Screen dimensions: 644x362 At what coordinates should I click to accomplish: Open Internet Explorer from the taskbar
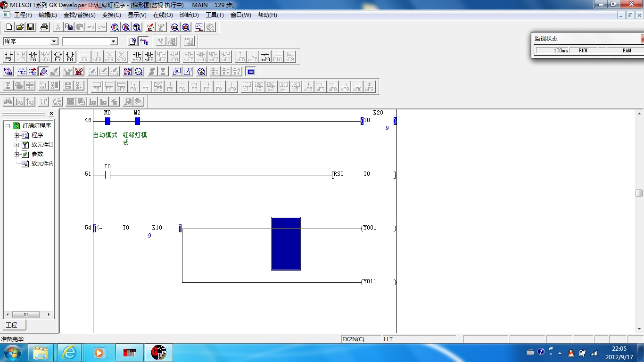(70, 353)
